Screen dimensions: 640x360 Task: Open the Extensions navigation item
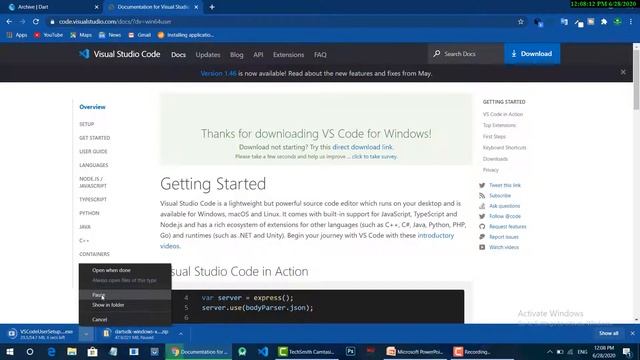tap(289, 55)
